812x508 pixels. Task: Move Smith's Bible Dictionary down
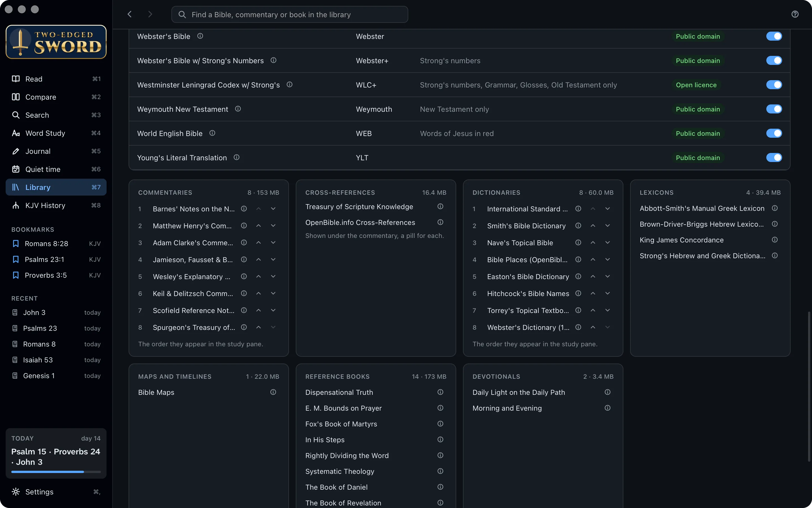(607, 225)
